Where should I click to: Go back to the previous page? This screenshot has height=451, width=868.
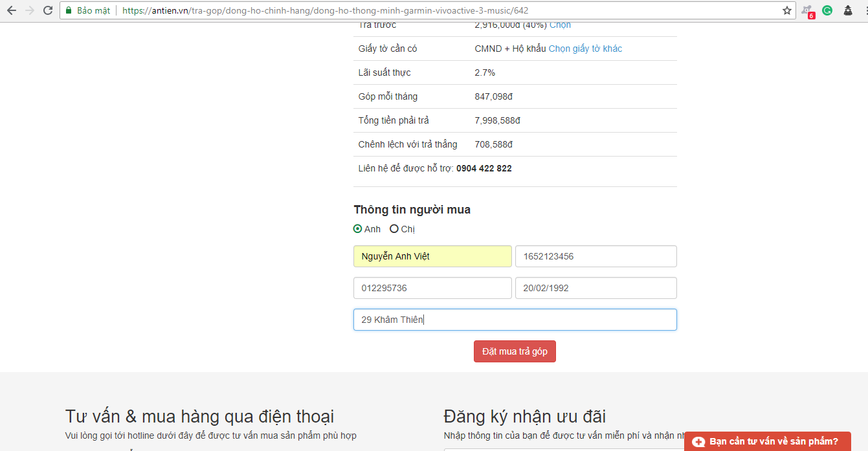[x=12, y=10]
